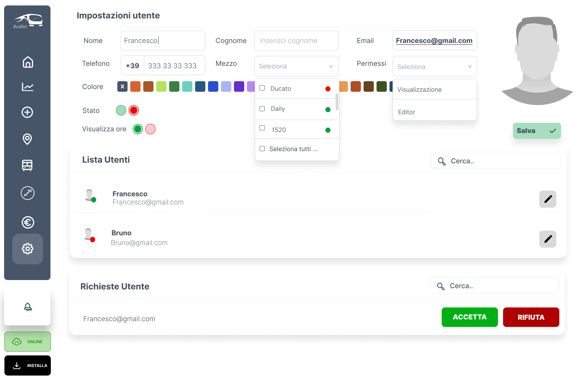
Task: Click the Cognome input field
Action: 296,41
